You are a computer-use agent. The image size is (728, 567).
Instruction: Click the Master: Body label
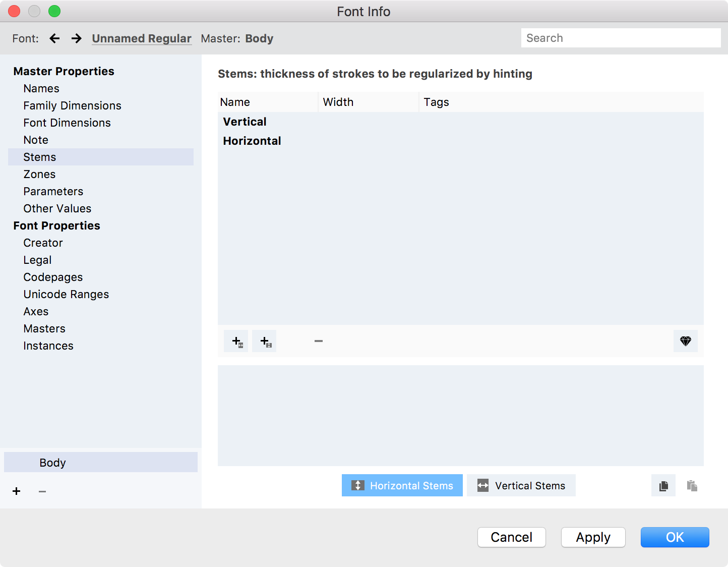237,38
